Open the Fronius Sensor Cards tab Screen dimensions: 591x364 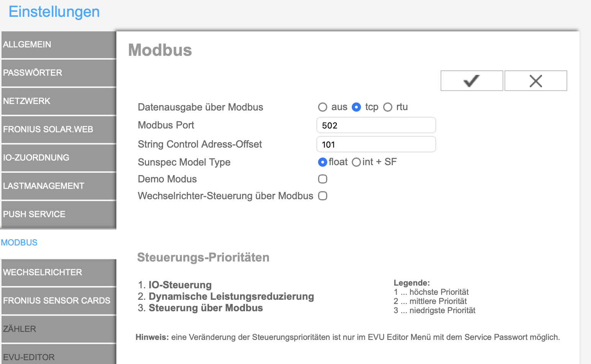[59, 301]
